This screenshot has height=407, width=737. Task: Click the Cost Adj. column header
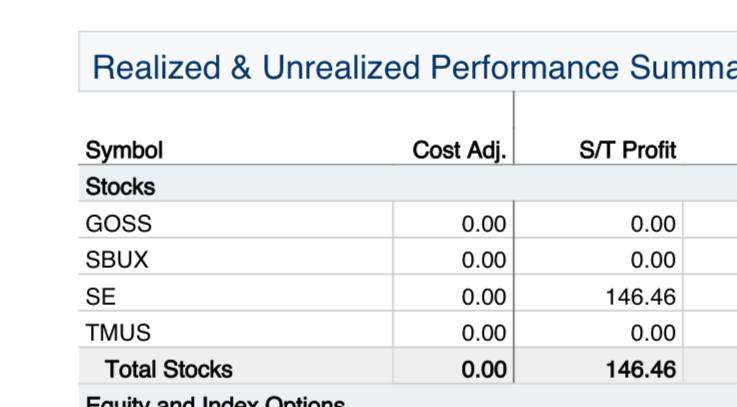click(x=459, y=151)
